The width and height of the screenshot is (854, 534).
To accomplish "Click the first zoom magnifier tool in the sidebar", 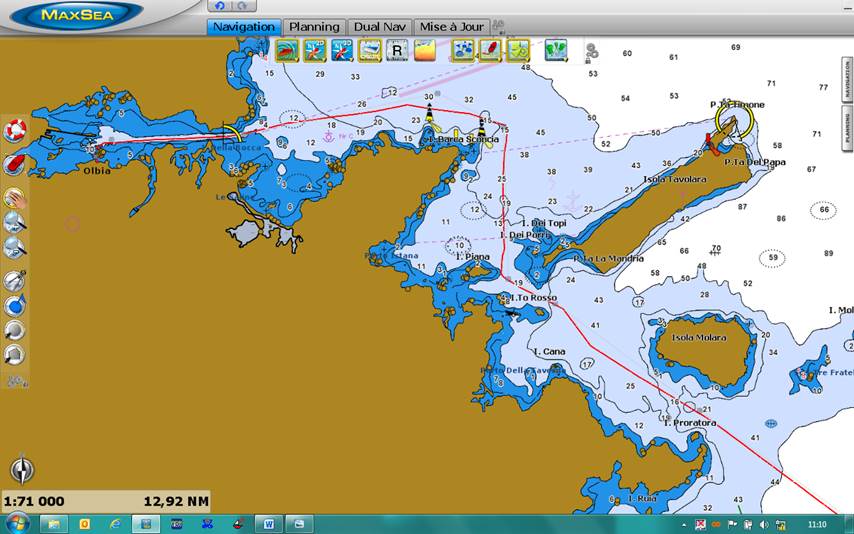I will [x=15, y=221].
